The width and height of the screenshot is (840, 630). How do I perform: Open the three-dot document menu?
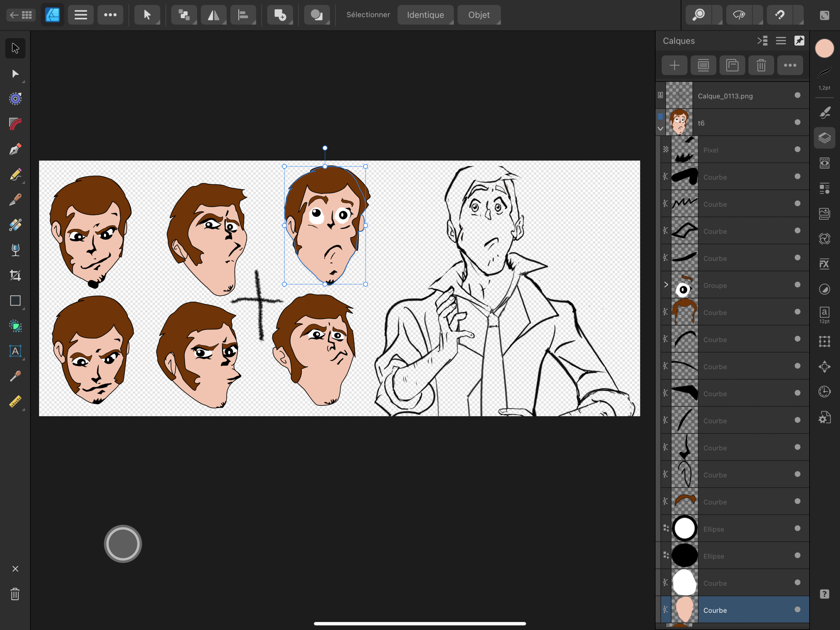(110, 15)
